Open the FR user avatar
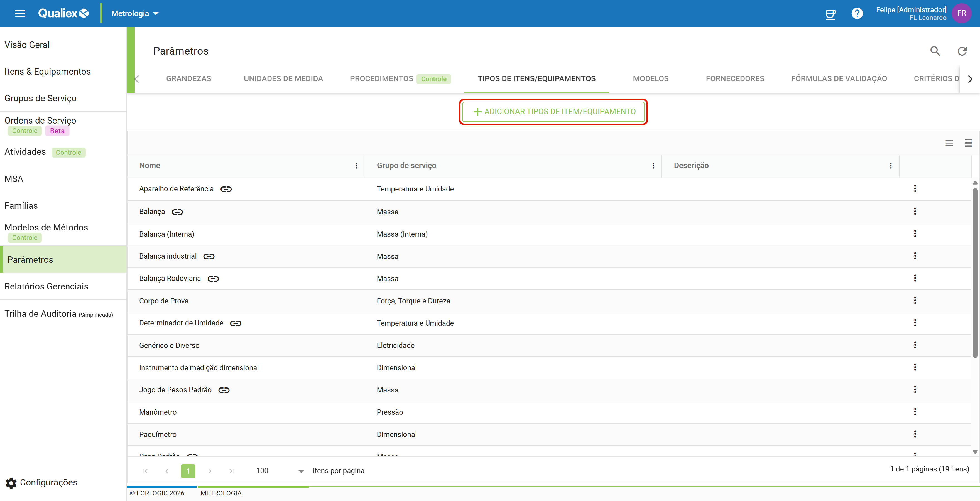 (x=961, y=13)
